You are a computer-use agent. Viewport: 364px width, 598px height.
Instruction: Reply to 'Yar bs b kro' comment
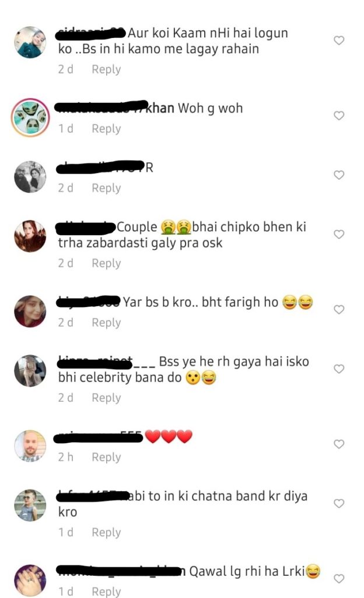pyautogui.click(x=106, y=322)
